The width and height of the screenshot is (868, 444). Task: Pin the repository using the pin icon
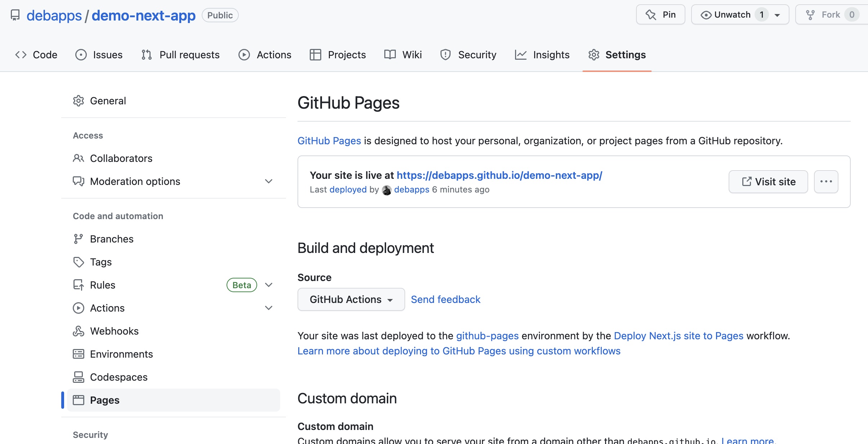(650, 14)
